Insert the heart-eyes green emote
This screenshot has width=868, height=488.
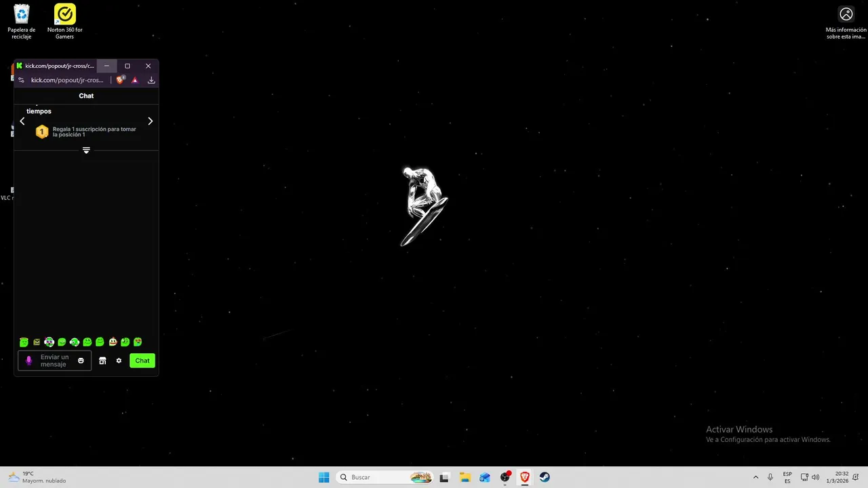138,342
